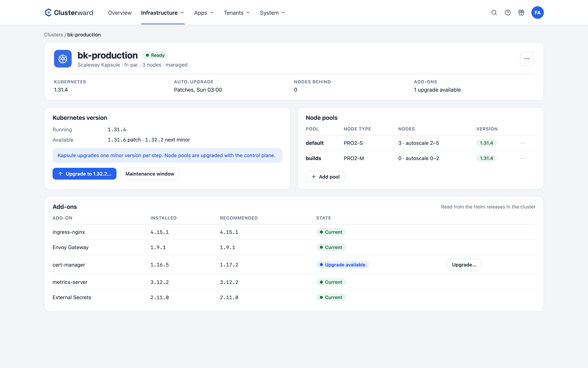Expand the System menu
The height and width of the screenshot is (368, 588).
pyautogui.click(x=272, y=13)
